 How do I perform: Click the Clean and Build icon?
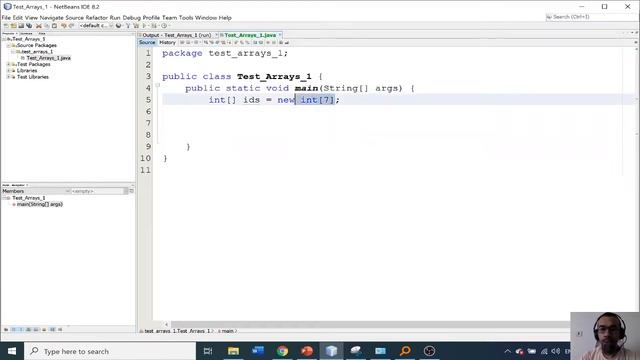pos(136,26)
